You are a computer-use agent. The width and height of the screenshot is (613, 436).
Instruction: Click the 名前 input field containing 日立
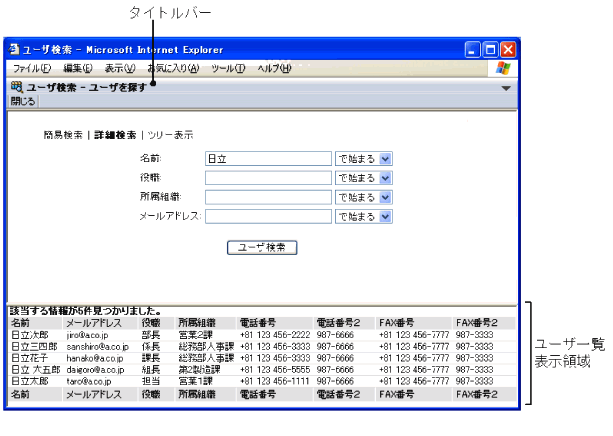pos(268,159)
